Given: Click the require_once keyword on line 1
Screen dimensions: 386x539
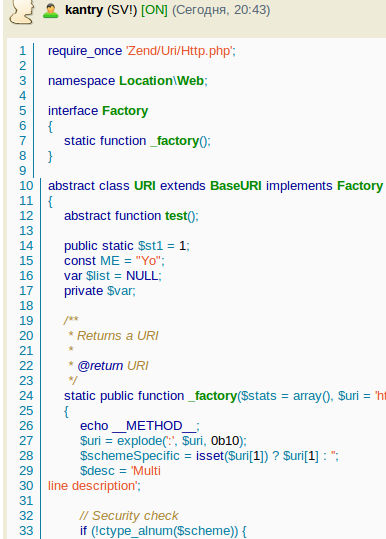Looking at the screenshot, I should click(85, 51).
